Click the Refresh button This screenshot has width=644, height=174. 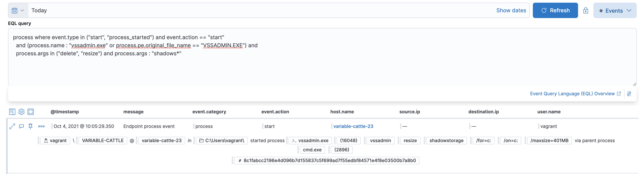[555, 10]
